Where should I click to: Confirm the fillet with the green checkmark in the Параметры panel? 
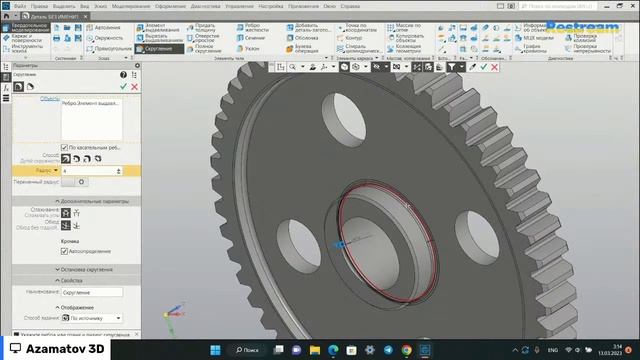124,87
